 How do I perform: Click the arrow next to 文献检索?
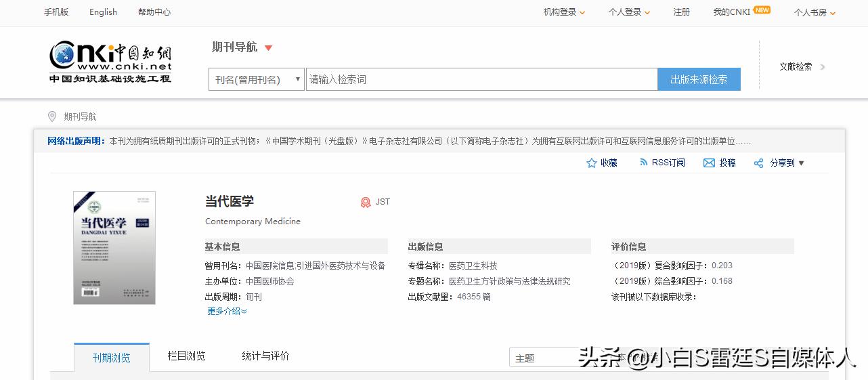tap(823, 67)
